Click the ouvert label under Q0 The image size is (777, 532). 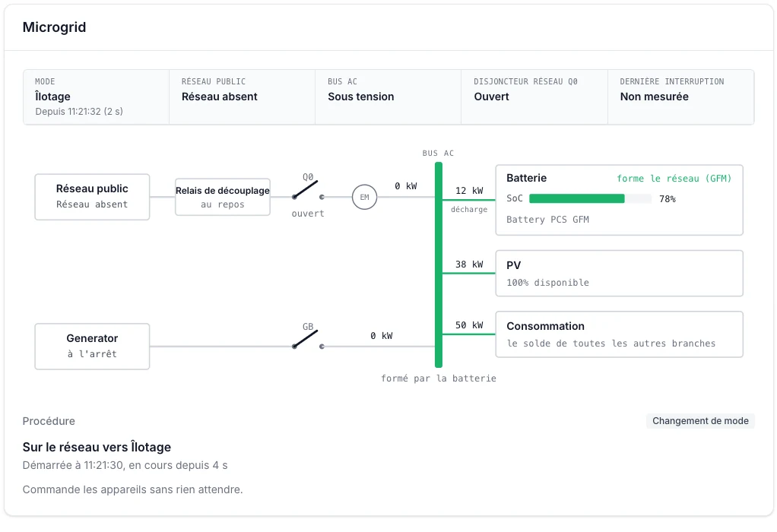click(308, 214)
